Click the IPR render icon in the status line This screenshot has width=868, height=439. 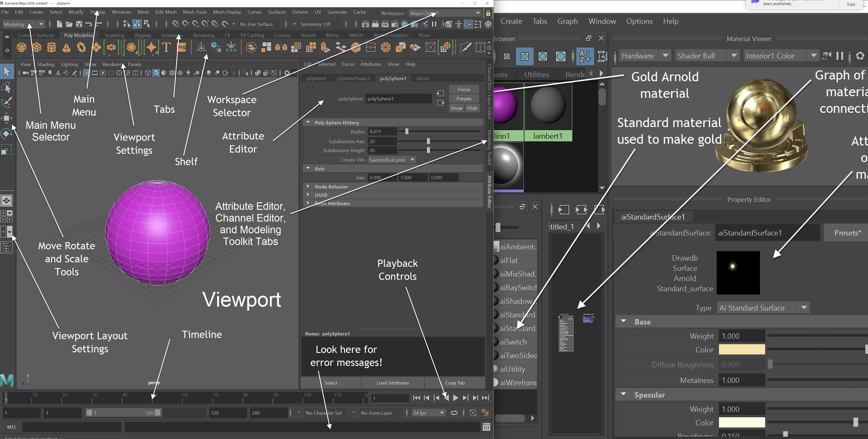coord(385,24)
